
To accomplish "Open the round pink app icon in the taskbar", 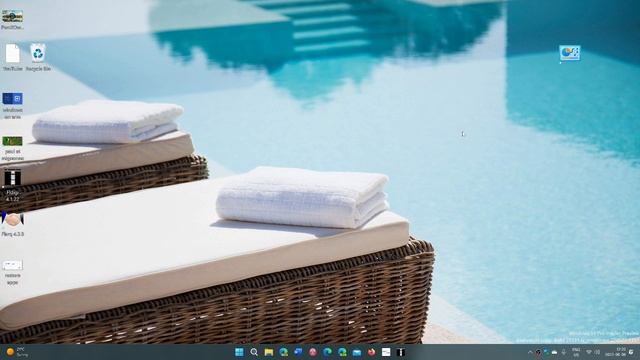I will click(313, 352).
